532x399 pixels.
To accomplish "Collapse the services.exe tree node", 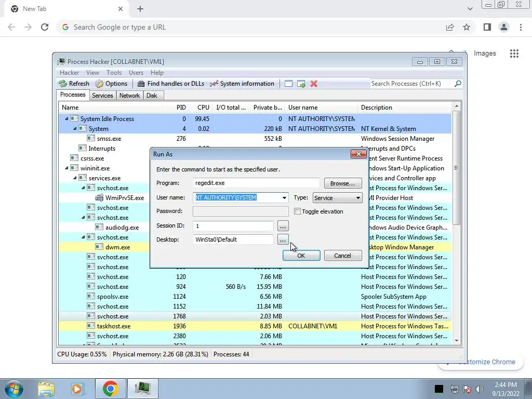I will tap(75, 178).
